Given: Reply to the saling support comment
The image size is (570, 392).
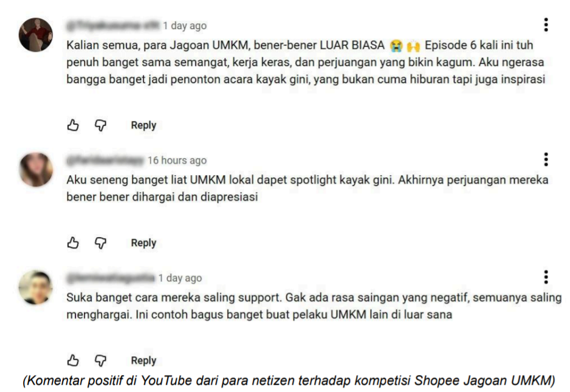Looking at the screenshot, I should (x=143, y=361).
